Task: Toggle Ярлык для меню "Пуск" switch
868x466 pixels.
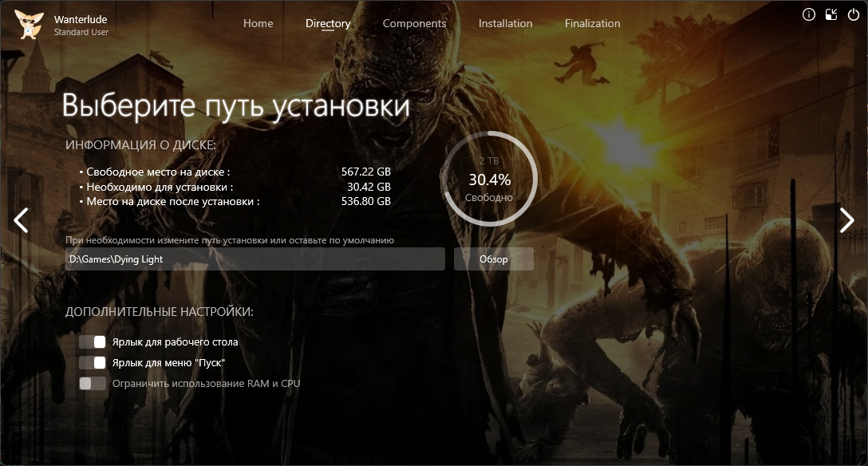Action: [x=93, y=362]
